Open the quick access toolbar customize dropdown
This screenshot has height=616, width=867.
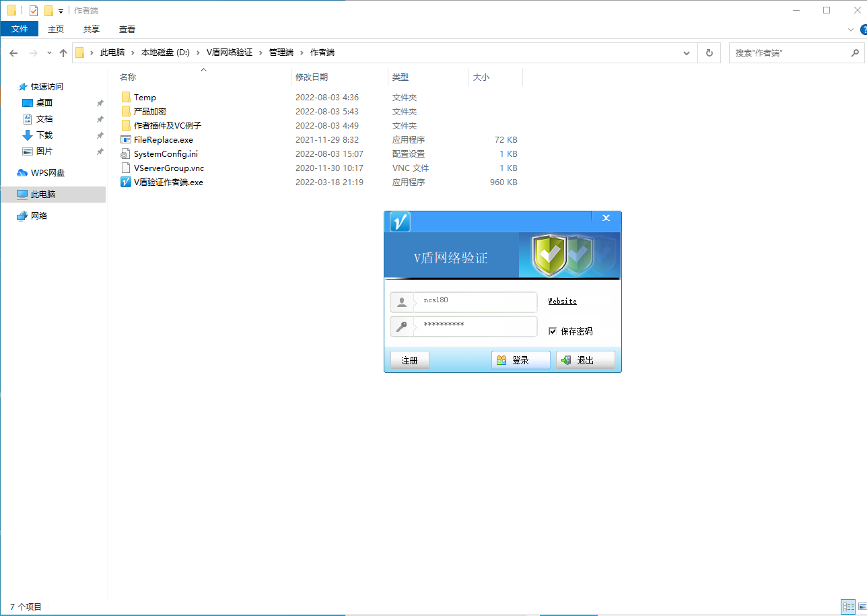[x=61, y=11]
